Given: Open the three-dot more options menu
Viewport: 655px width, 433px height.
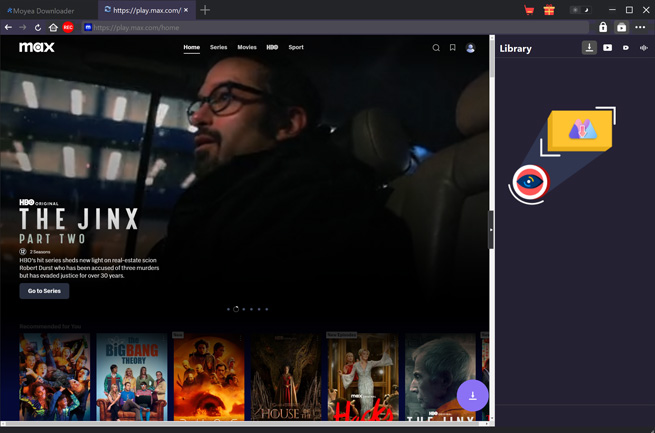Looking at the screenshot, I should 641,28.
